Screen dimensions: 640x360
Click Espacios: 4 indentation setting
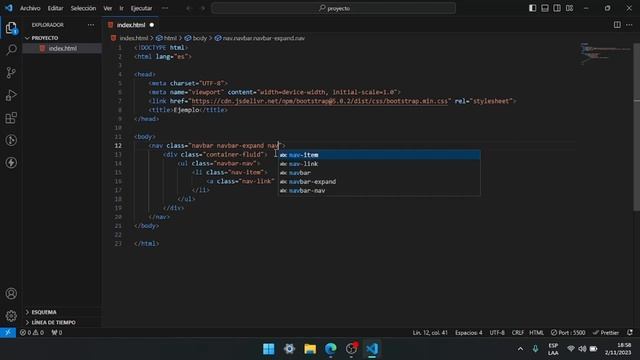(469, 333)
